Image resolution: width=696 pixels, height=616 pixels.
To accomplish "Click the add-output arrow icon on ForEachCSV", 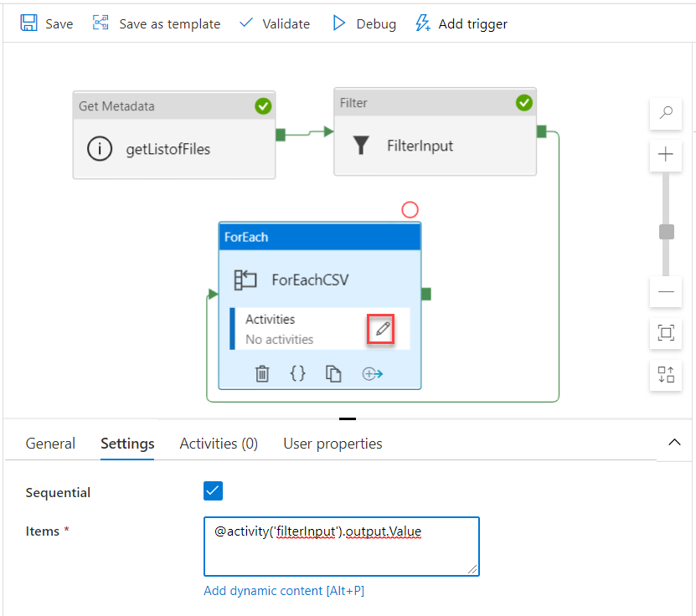I will [371, 373].
